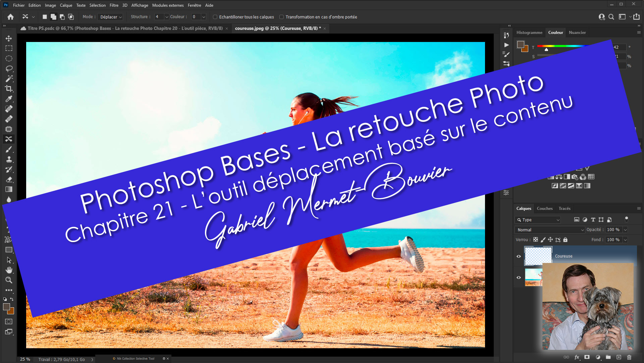Select the Lasso tool
The width and height of the screenshot is (644, 363).
point(9,69)
